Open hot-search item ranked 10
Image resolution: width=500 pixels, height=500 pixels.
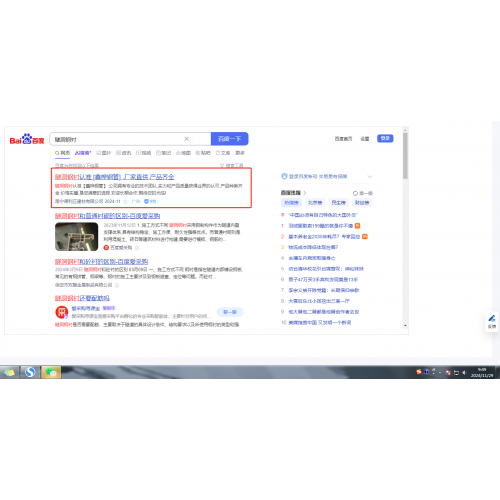(x=319, y=322)
